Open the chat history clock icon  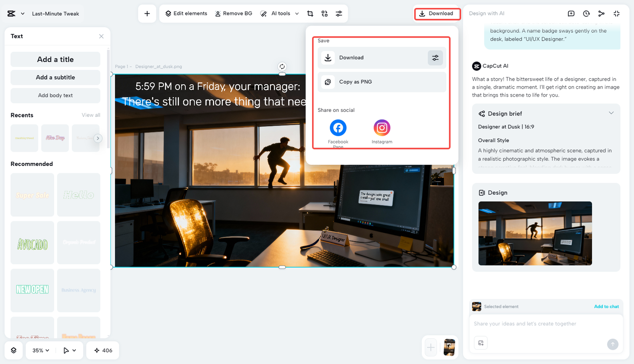(586, 14)
